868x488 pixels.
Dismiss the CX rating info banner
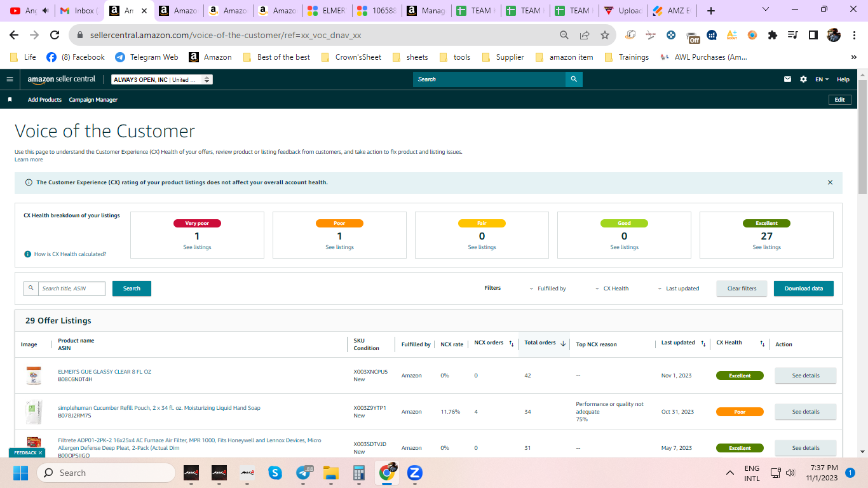tap(830, 182)
